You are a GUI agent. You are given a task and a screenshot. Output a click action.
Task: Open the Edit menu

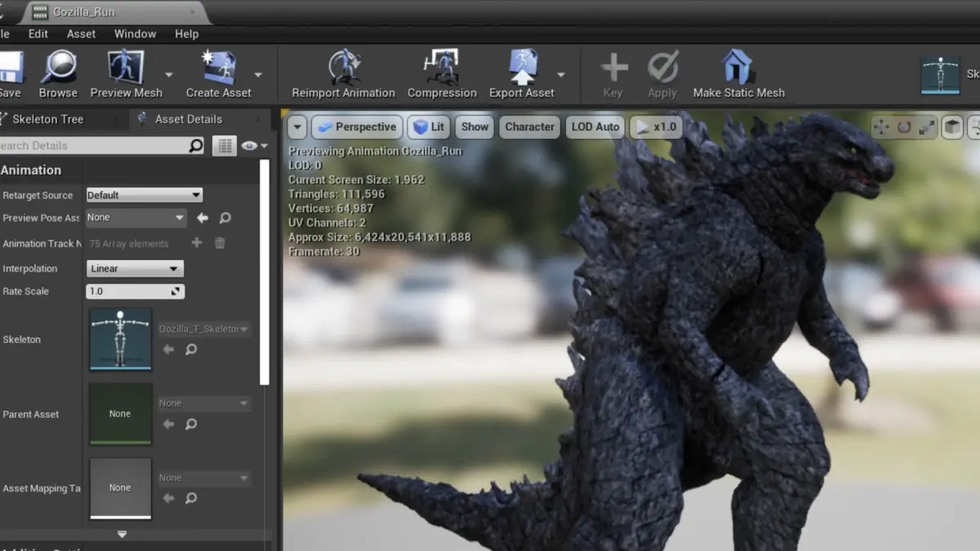38,33
